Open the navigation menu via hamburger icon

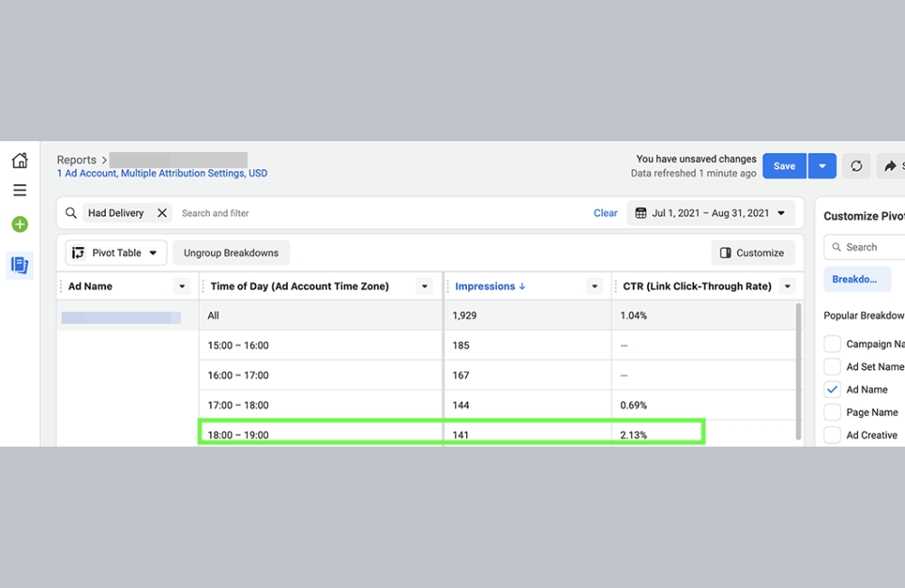click(19, 190)
